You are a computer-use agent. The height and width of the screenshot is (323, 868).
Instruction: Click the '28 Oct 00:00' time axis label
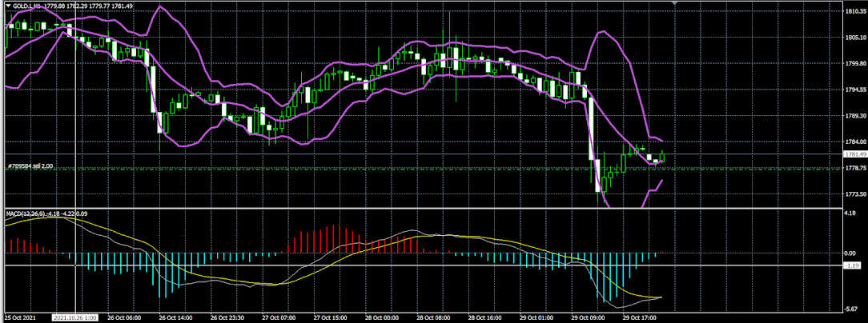[x=383, y=318]
